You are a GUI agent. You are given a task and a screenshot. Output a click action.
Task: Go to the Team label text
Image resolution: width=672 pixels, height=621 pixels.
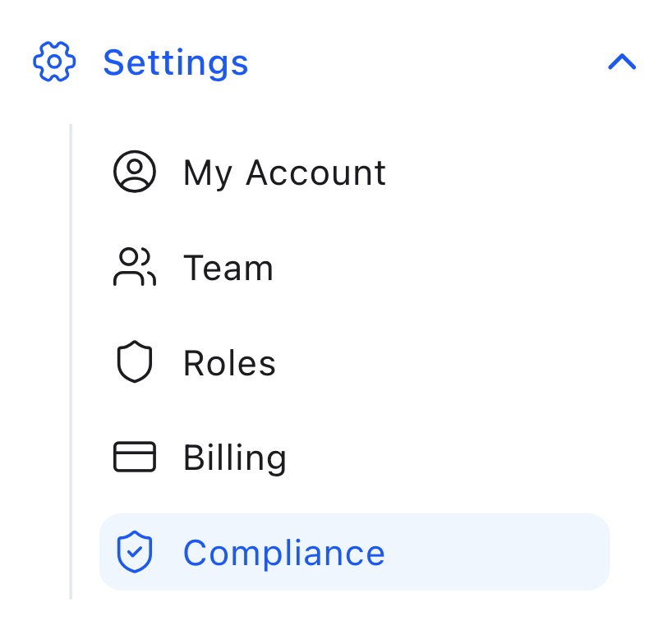point(228,268)
